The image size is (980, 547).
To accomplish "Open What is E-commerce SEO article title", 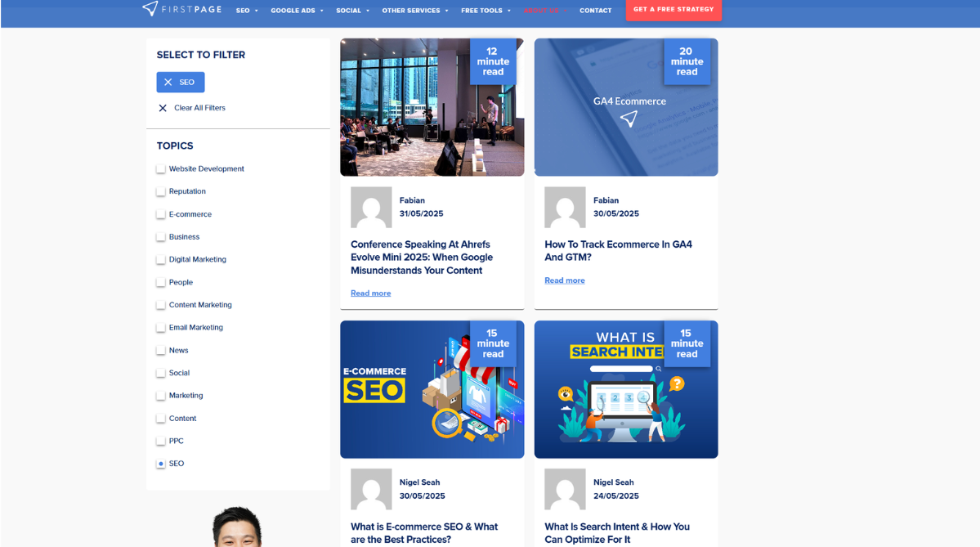I will pos(424,533).
